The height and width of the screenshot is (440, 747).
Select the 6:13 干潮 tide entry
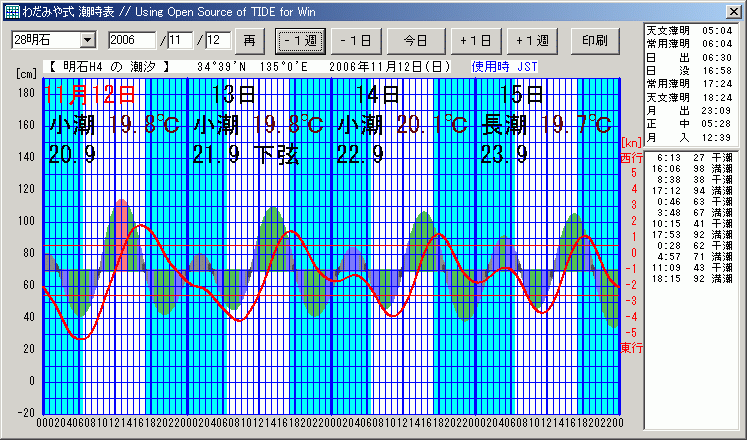(x=693, y=158)
